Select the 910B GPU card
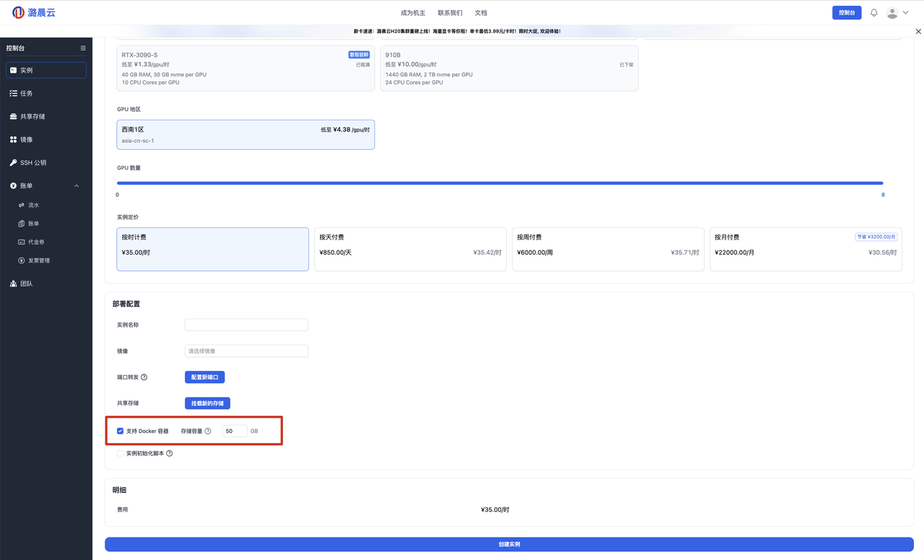The image size is (924, 560). (x=510, y=69)
